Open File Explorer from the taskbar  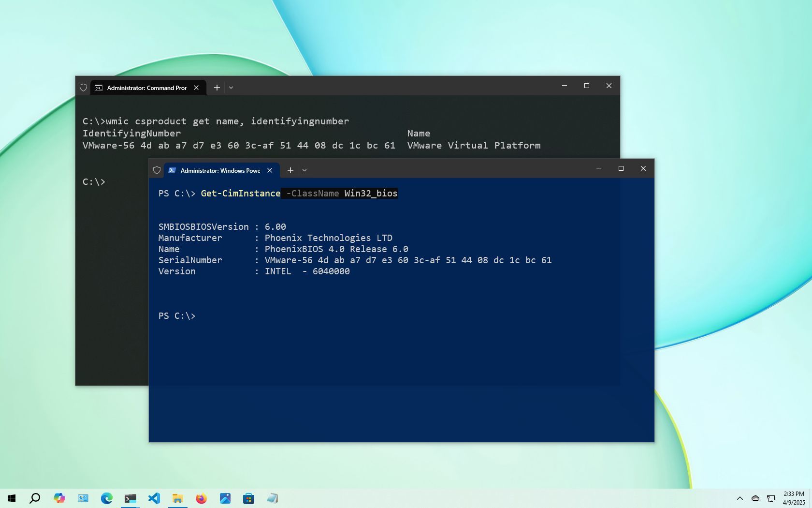tap(178, 498)
